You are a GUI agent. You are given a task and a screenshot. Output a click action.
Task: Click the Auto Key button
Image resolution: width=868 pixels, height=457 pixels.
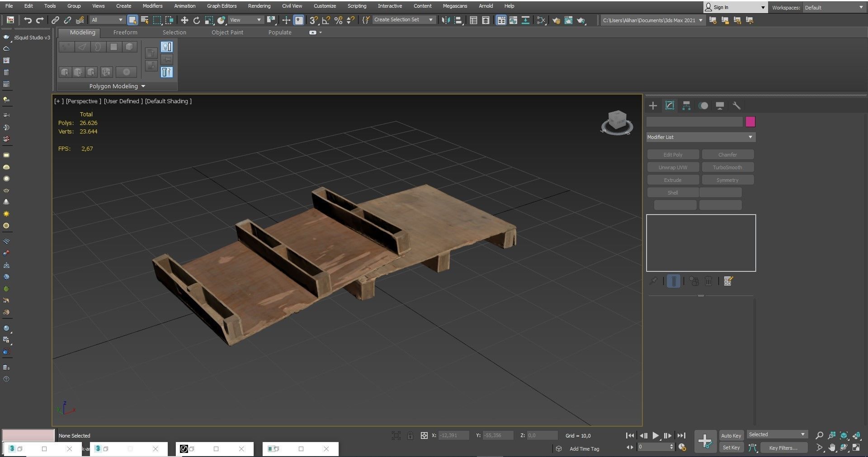point(731,436)
